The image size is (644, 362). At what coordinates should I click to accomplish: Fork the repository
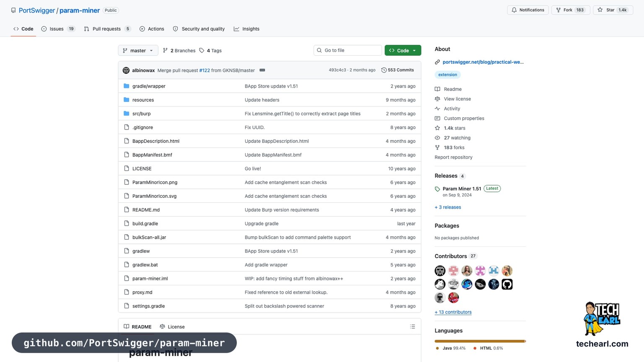(x=571, y=10)
